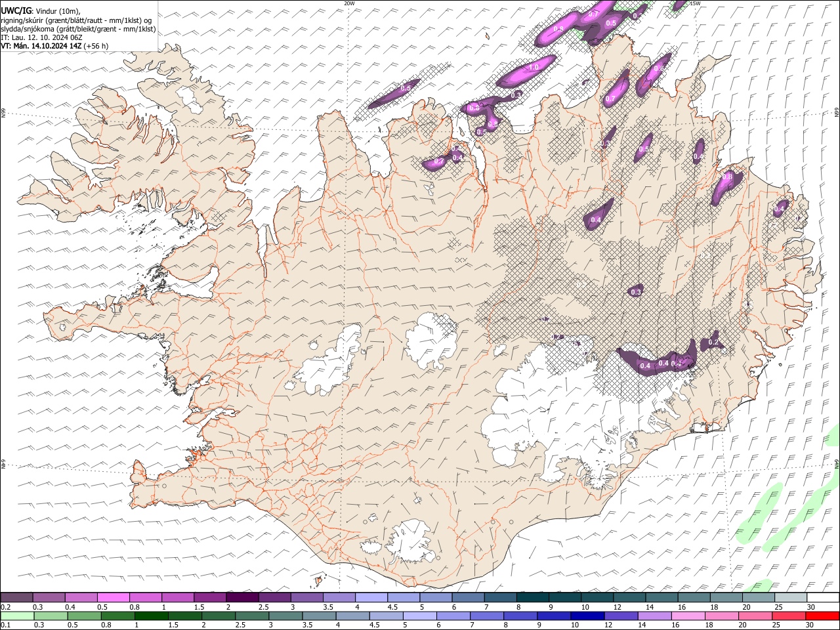Pick the lavender swatch between 4 and 4.5 in purple row
Image resolution: width=840 pixels, height=630 pixels.
[371, 597]
